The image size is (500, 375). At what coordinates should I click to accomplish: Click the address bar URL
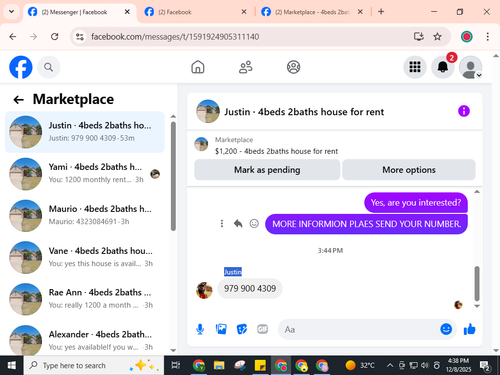tap(175, 36)
